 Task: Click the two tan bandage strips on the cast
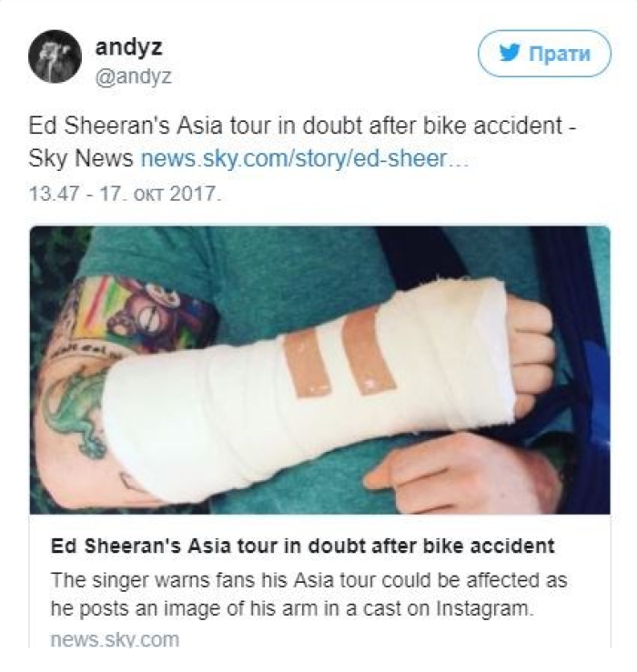[x=339, y=353]
